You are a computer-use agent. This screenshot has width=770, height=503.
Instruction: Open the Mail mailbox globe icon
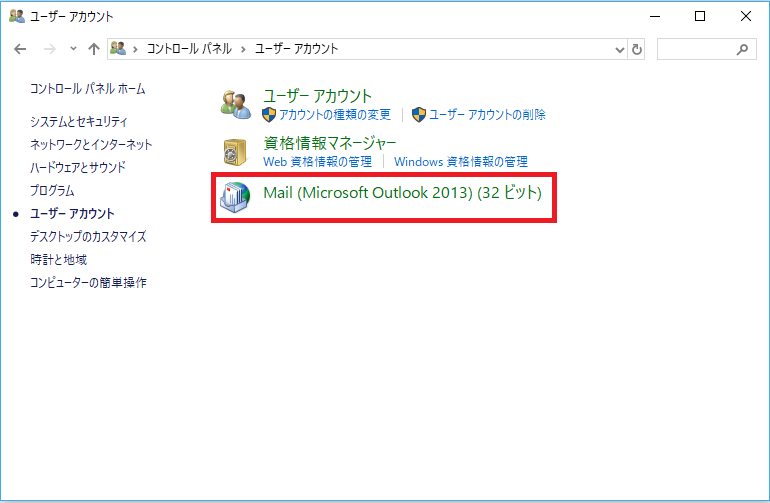[x=235, y=197]
